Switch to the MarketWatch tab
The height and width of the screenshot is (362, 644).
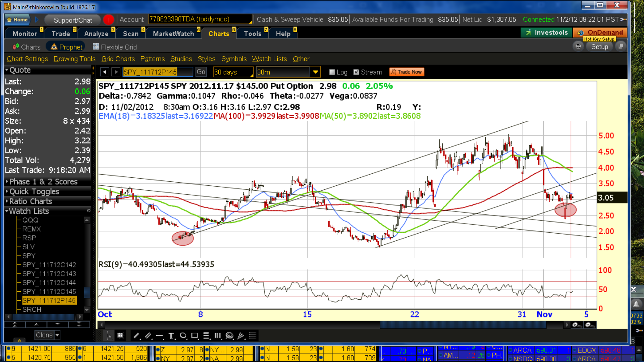point(173,34)
